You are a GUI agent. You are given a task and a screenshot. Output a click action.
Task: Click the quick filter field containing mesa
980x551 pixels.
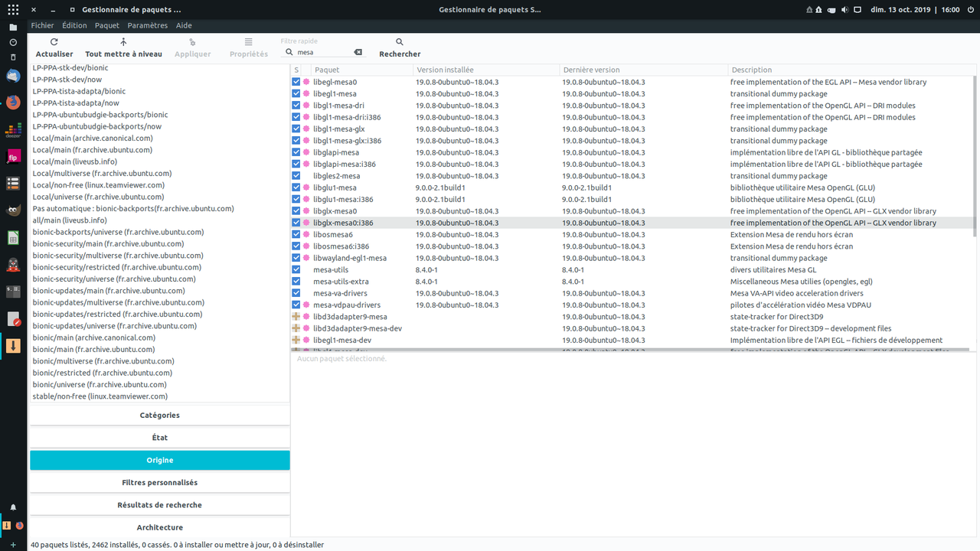[x=322, y=52]
